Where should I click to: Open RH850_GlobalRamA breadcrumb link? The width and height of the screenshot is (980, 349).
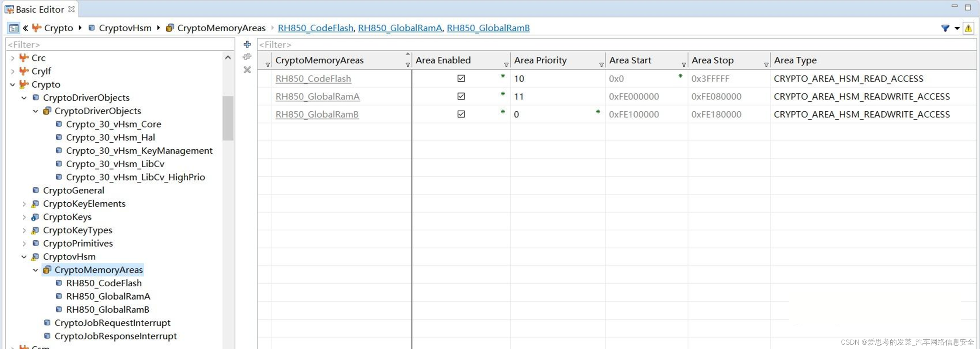point(400,28)
